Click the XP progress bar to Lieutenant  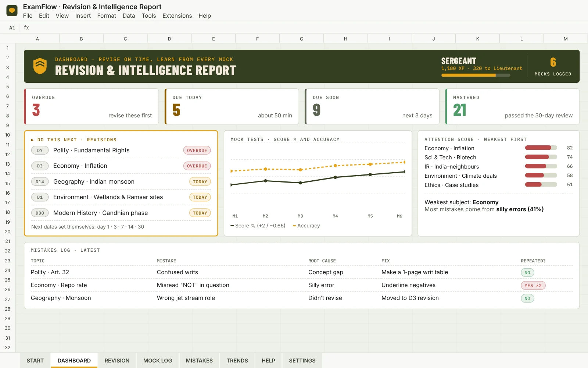[x=476, y=75]
